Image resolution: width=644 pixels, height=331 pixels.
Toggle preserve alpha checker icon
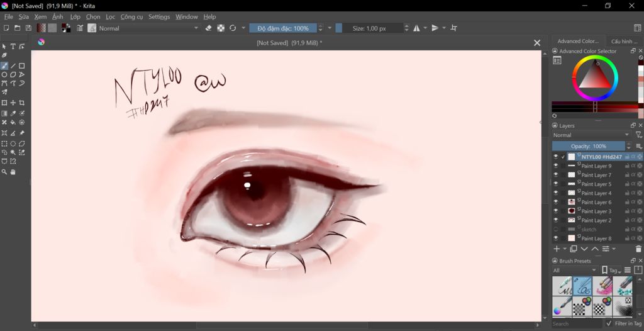221,28
